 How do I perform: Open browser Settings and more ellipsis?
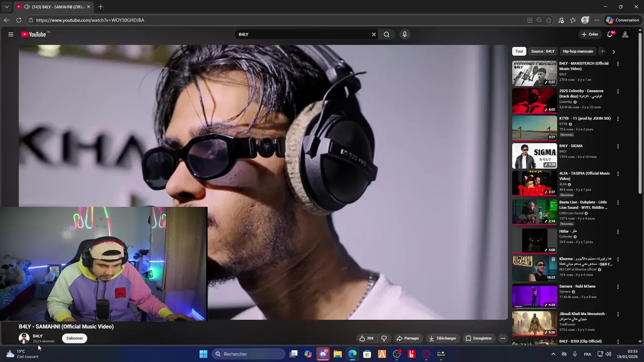[x=597, y=20]
